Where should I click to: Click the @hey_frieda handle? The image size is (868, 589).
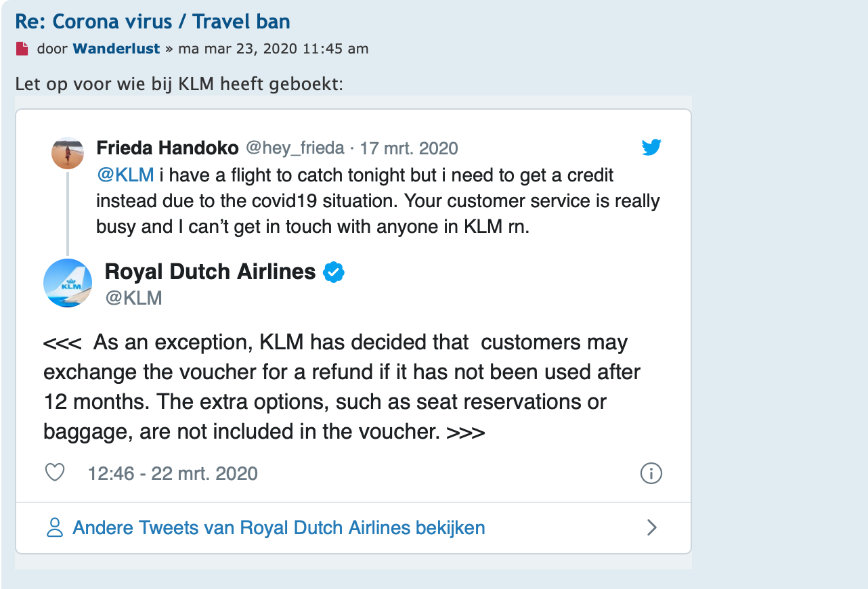(295, 148)
